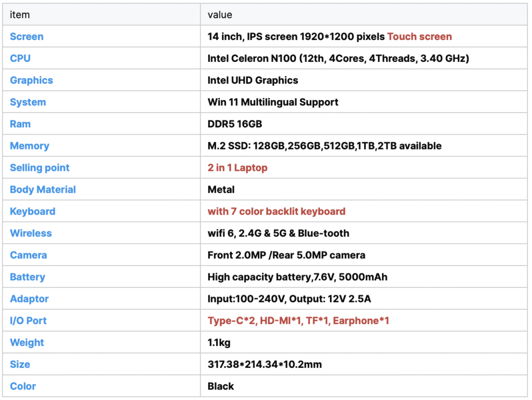
Task: Click the 7 color backlit keyboard text
Action: [x=276, y=211]
